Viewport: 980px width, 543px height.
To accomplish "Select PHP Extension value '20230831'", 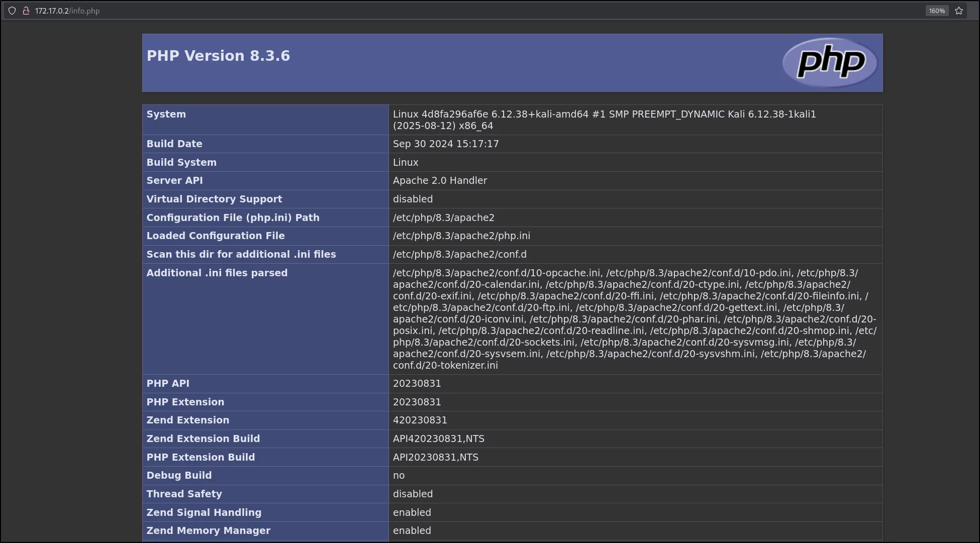I will coord(417,402).
